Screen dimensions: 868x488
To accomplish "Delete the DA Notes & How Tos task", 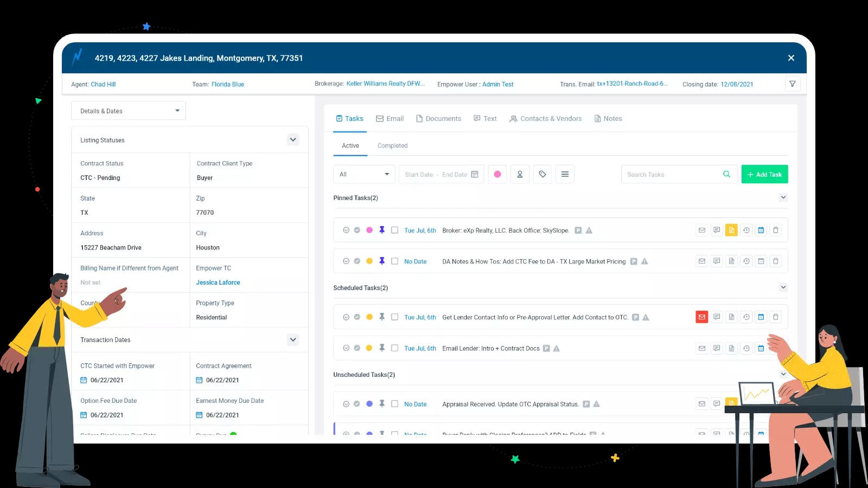I will [776, 261].
